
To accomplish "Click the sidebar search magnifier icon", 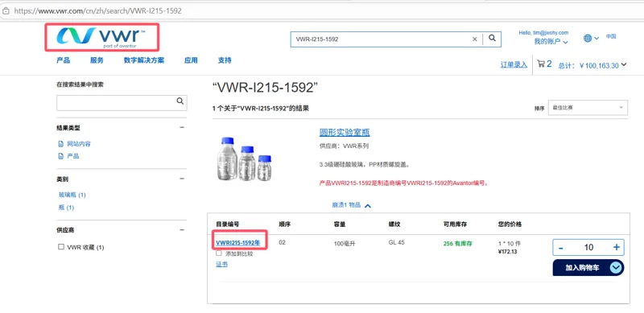I will (x=180, y=101).
